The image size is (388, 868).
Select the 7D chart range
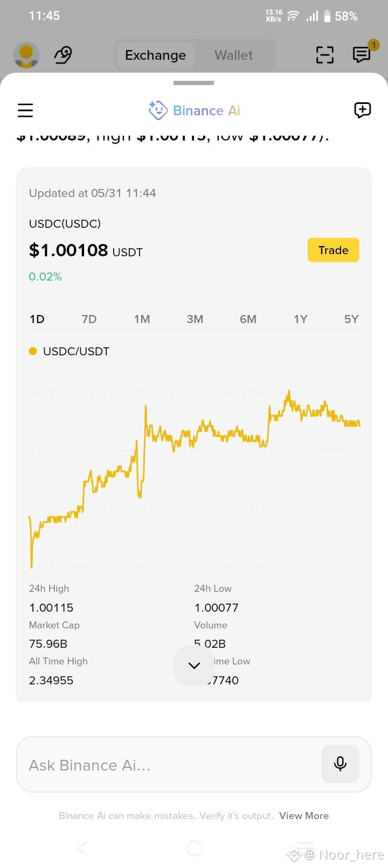click(89, 319)
